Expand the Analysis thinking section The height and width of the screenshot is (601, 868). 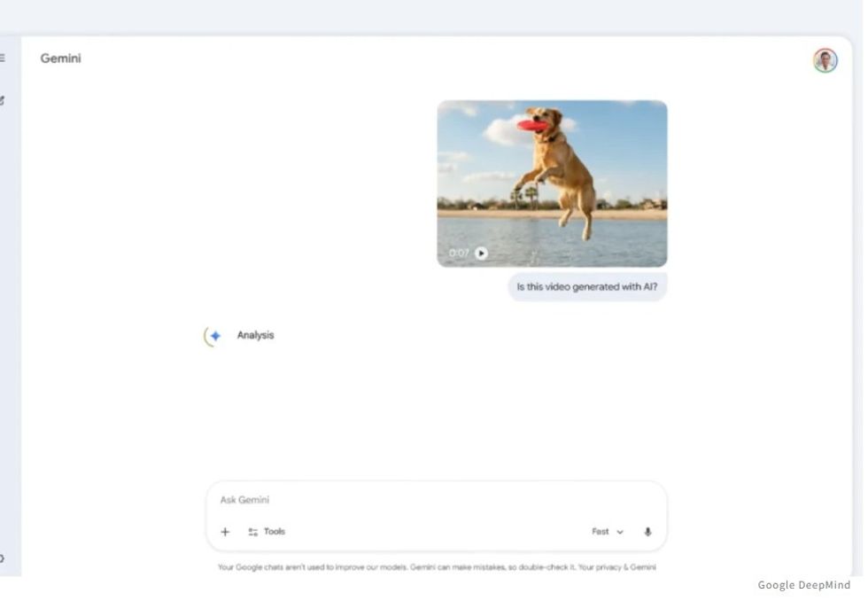coord(255,335)
